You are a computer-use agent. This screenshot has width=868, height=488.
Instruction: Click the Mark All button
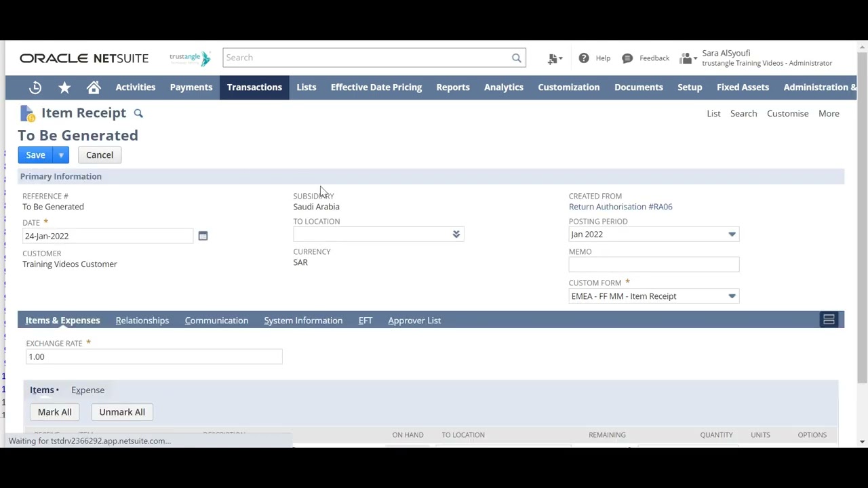pos(55,412)
